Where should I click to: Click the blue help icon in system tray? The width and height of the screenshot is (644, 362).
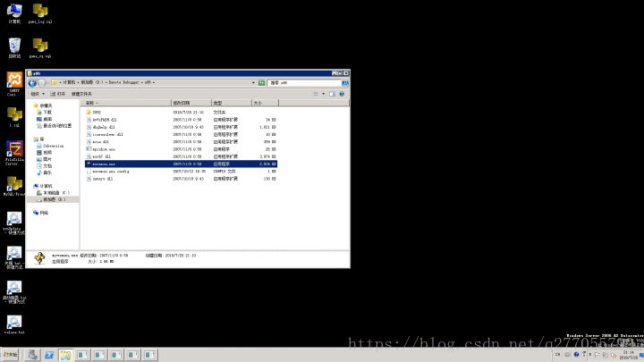pyautogui.click(x=576, y=355)
